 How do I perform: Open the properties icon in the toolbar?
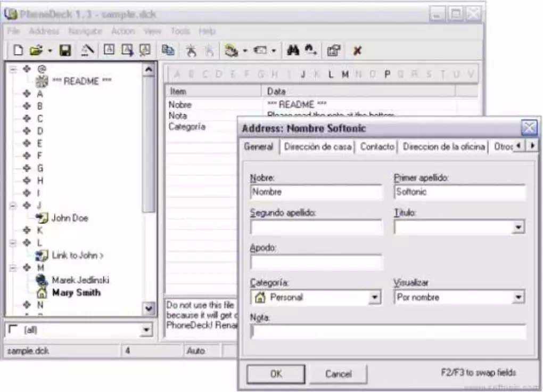[x=334, y=51]
